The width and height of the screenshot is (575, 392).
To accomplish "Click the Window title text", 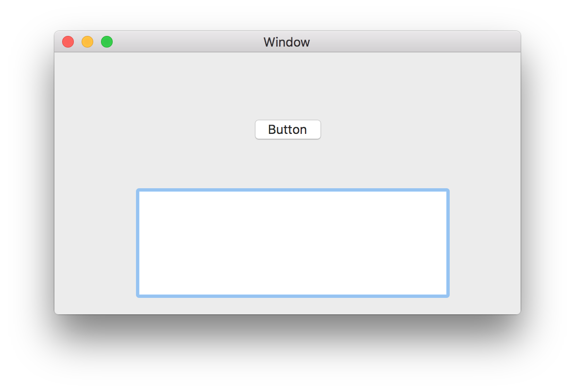I will (287, 42).
